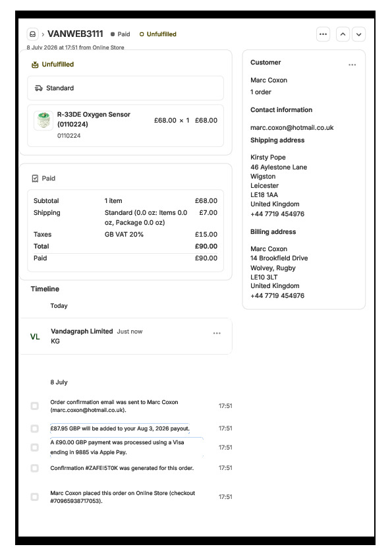
Task: Tick the checkbox beside Visa payment processed event
Action: point(34,448)
